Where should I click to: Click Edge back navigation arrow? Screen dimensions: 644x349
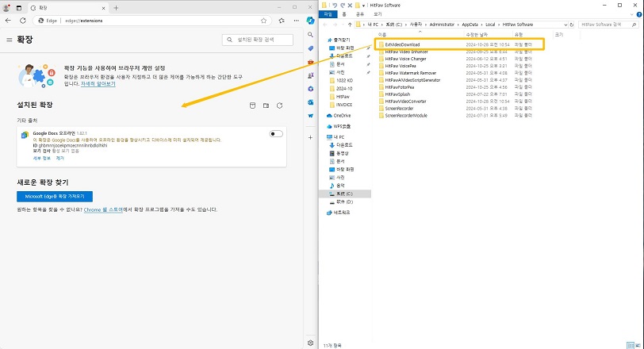pos(8,21)
